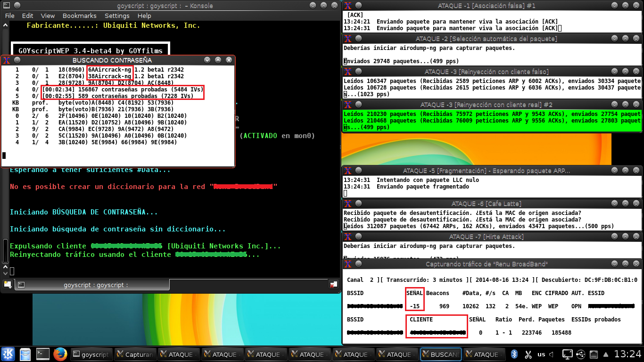
Task: Expand hidden system tray icons arrow
Action: [605, 354]
